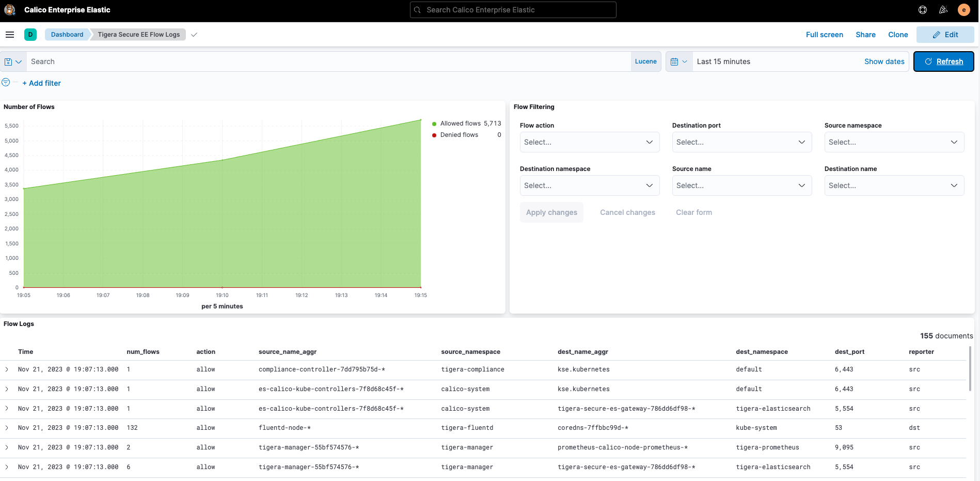Screen dimensions: 980x481
Task: Click Cancel changes button
Action: coord(627,212)
